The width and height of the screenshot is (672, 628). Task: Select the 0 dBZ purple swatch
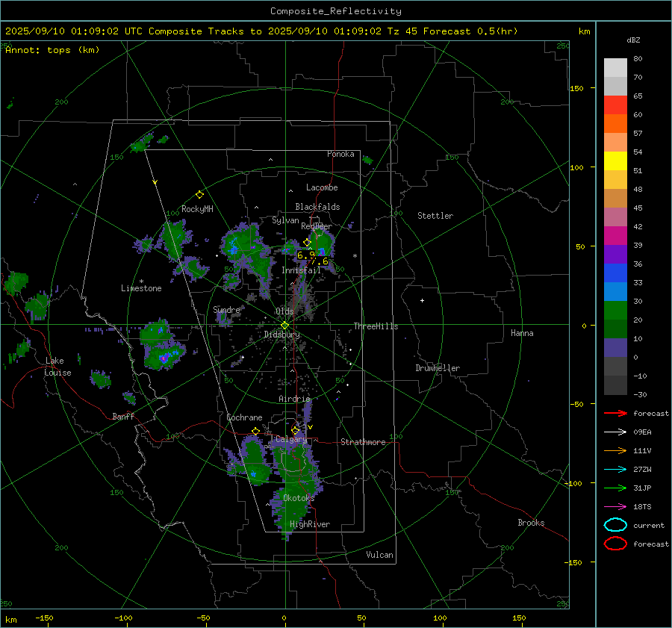click(615, 347)
